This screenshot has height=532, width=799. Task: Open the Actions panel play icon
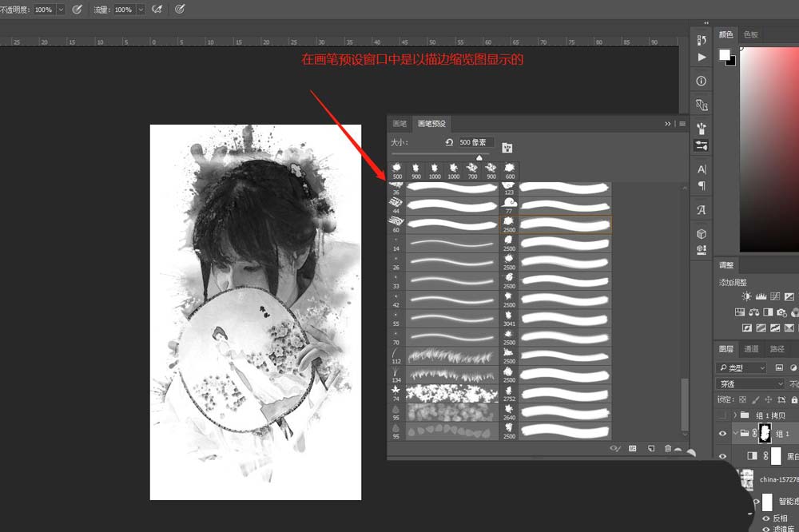(x=702, y=57)
